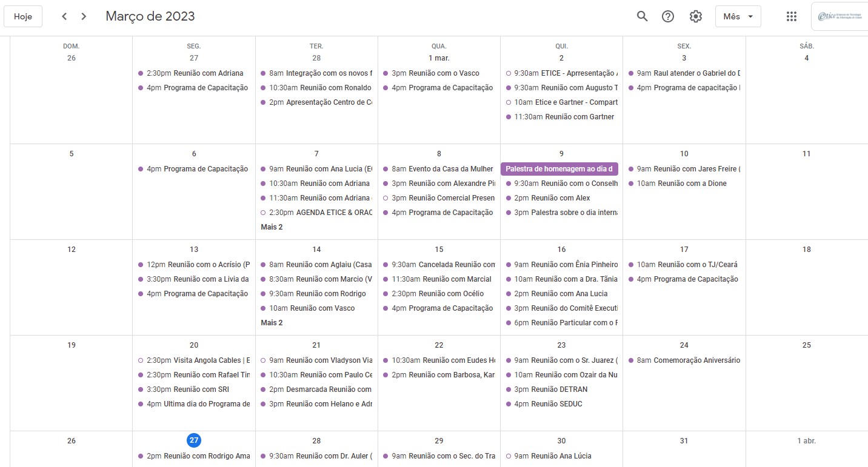Go to the next month
This screenshot has height=467, width=868.
[84, 16]
